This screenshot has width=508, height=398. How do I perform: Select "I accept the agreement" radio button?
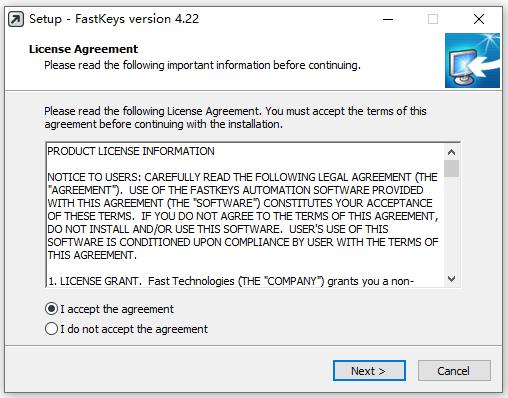[51, 309]
